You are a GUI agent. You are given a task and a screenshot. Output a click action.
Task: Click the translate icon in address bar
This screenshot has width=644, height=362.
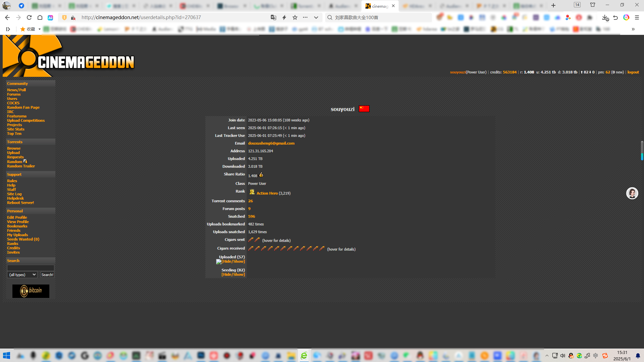point(274,17)
